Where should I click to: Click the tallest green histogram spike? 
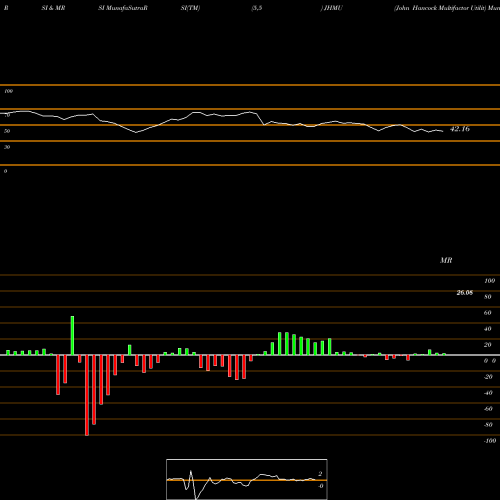tap(72, 335)
